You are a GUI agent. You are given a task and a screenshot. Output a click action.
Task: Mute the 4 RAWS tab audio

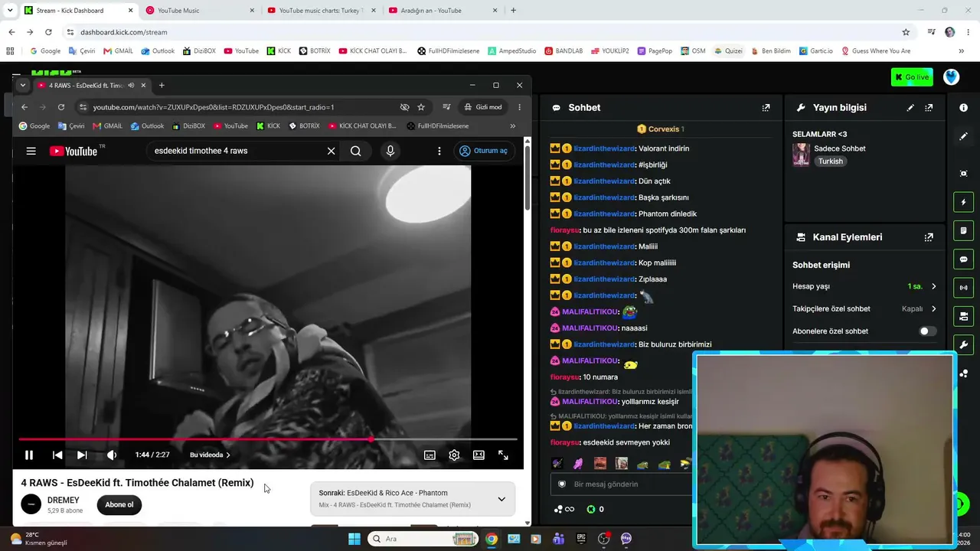(131, 85)
